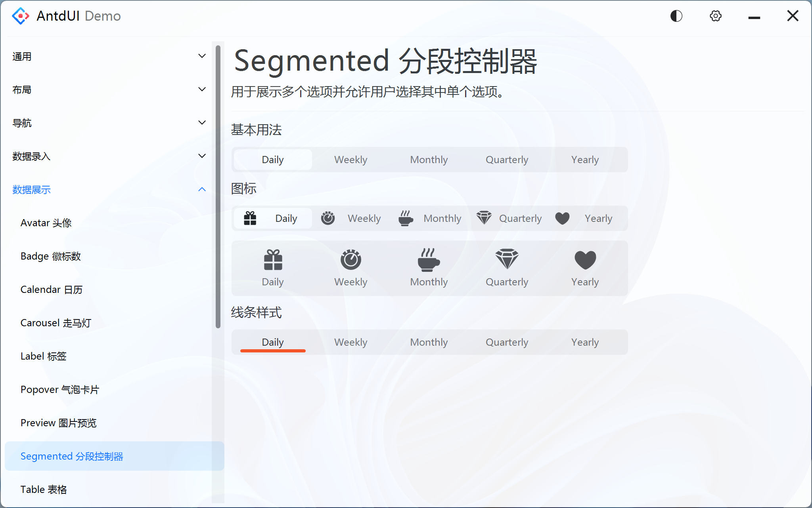Select Quarterly in the basic usage control
Image resolution: width=812 pixels, height=508 pixels.
[x=507, y=160]
